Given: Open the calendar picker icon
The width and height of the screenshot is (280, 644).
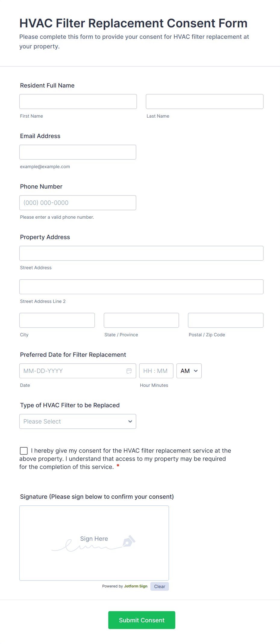Looking at the screenshot, I should pyautogui.click(x=129, y=371).
